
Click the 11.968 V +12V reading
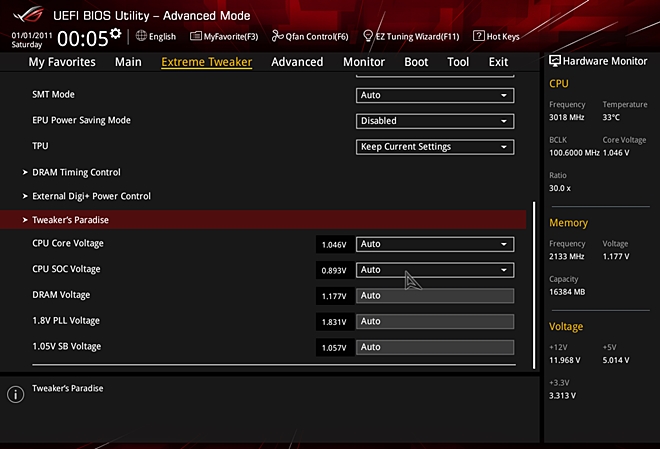pos(565,360)
